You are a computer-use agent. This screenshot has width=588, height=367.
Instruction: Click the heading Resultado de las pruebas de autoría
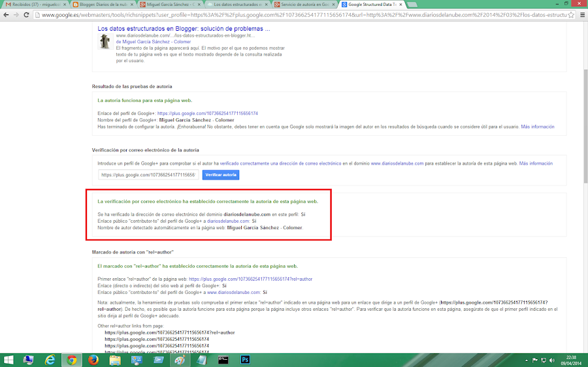coord(132,87)
